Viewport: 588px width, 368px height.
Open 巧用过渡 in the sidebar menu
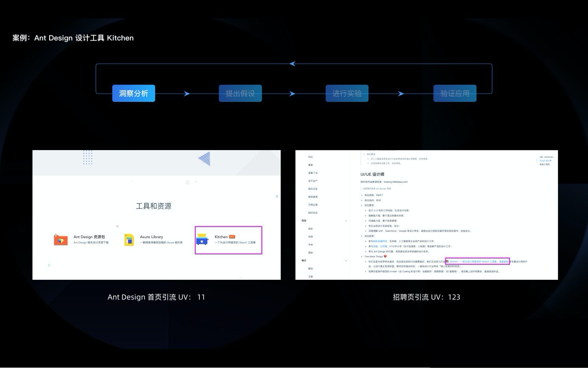coord(313,205)
